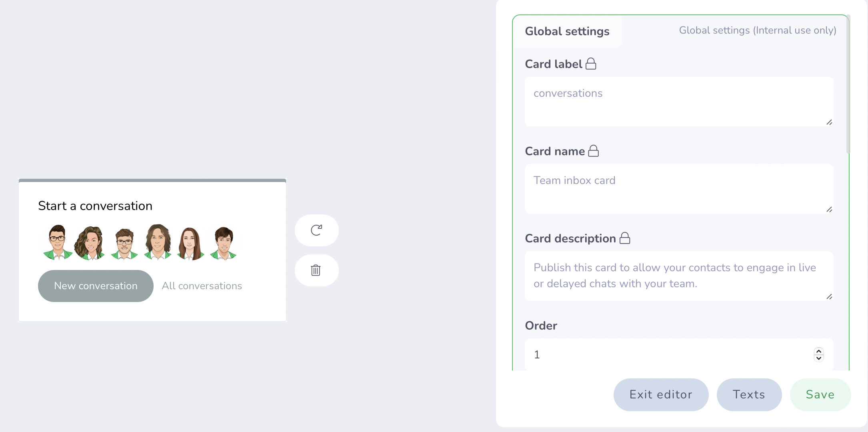Image resolution: width=868 pixels, height=432 pixels.
Task: Click the refresh card icon button
Action: click(316, 230)
